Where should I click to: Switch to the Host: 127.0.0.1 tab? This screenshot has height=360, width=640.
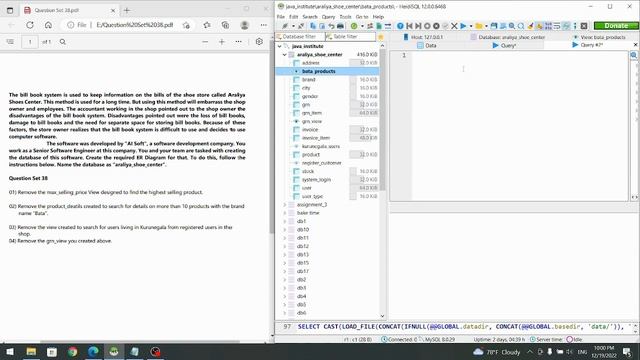[x=423, y=37]
